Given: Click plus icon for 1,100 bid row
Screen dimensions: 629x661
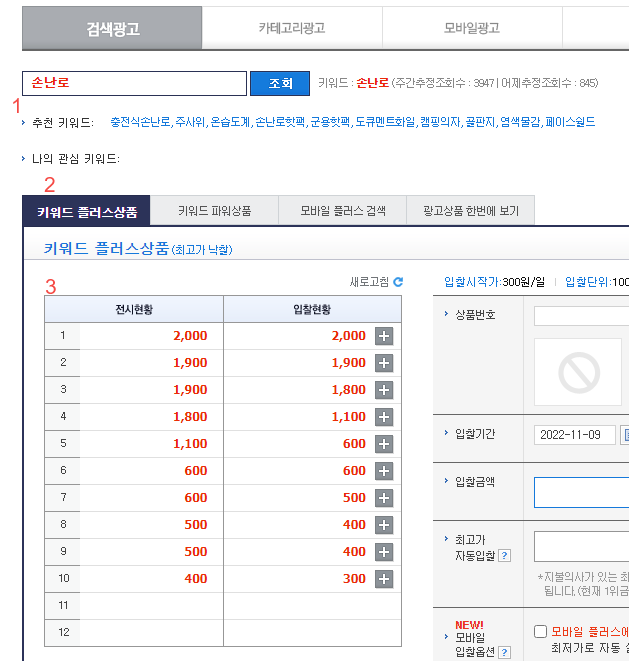Looking at the screenshot, I should 384,417.
